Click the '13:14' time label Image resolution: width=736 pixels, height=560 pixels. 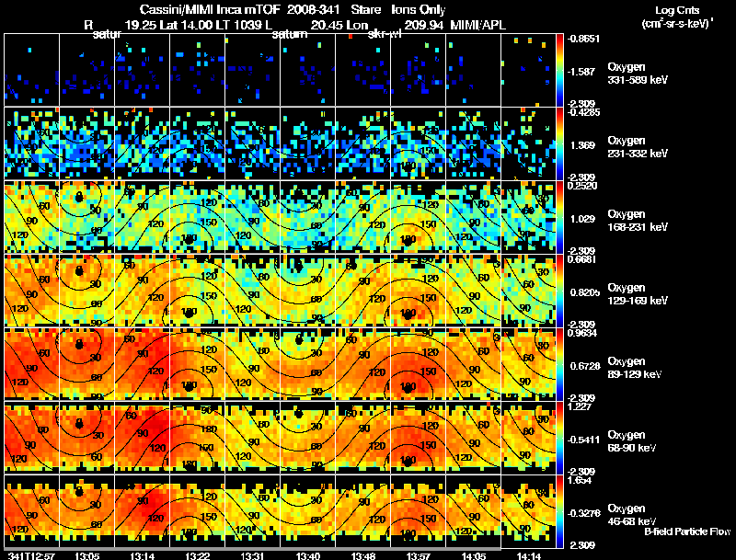pos(143,555)
